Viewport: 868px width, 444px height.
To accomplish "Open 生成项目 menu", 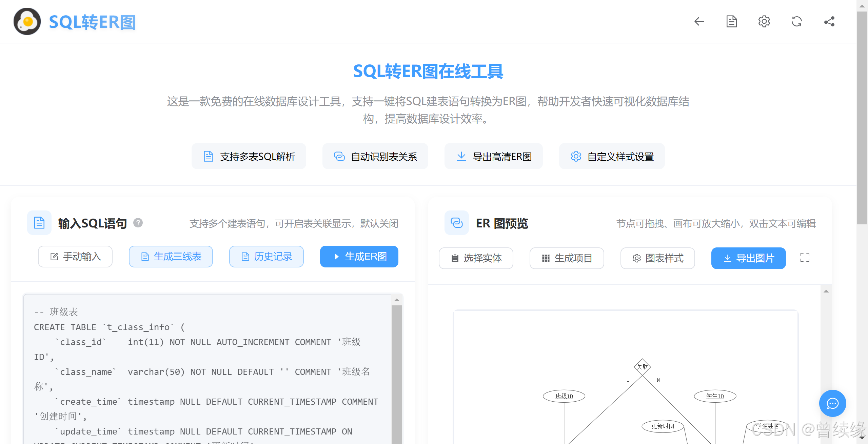I will tap(567, 258).
